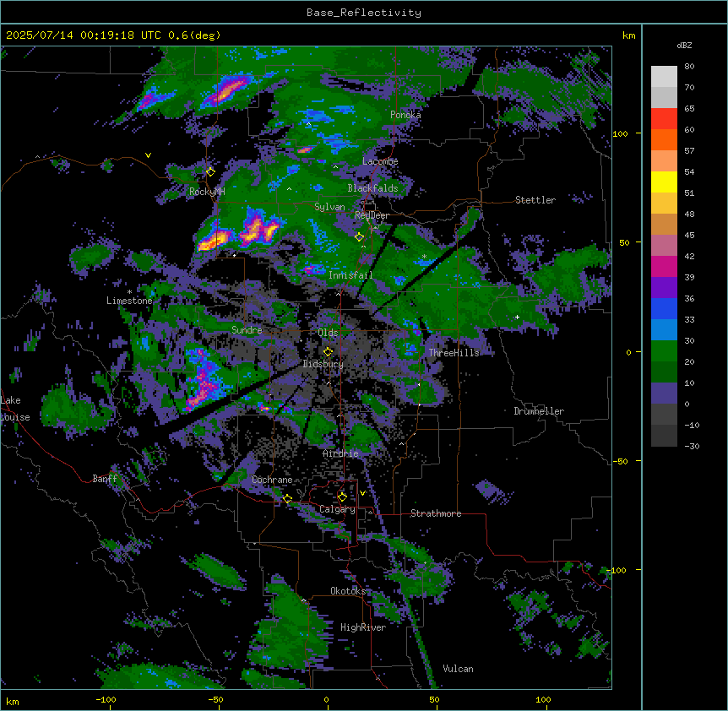Select the Sylvan label

click(329, 207)
